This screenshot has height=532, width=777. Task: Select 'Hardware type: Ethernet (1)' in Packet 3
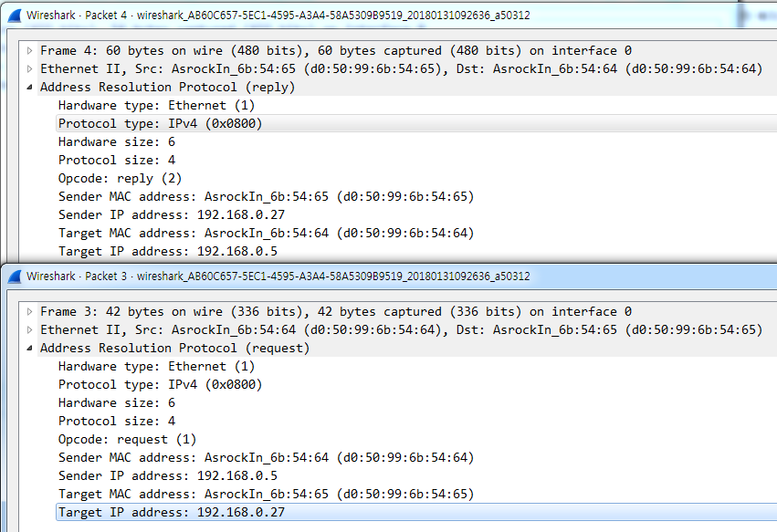click(x=416, y=367)
